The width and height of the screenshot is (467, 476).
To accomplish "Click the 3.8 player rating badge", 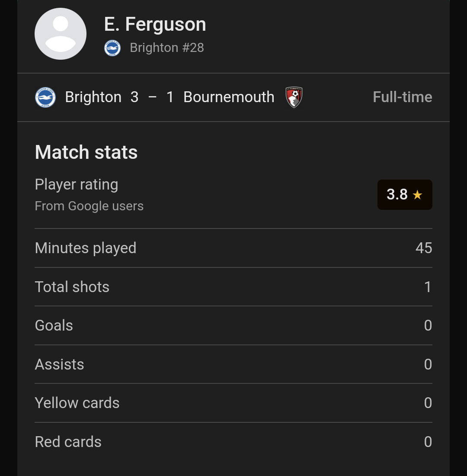I will point(405,195).
